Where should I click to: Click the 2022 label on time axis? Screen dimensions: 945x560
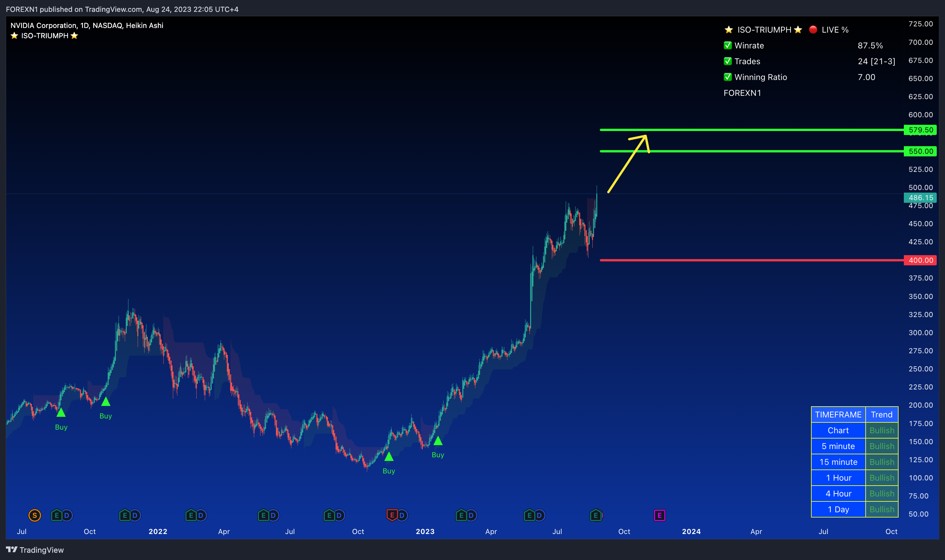pyautogui.click(x=158, y=531)
